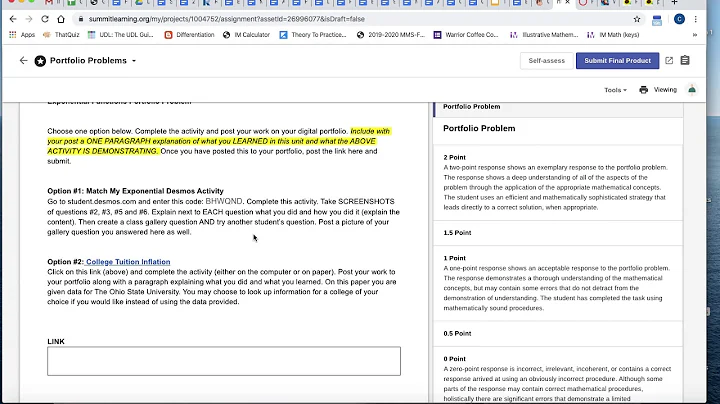
Task: Open the assignment in a new window icon
Action: [x=669, y=61]
